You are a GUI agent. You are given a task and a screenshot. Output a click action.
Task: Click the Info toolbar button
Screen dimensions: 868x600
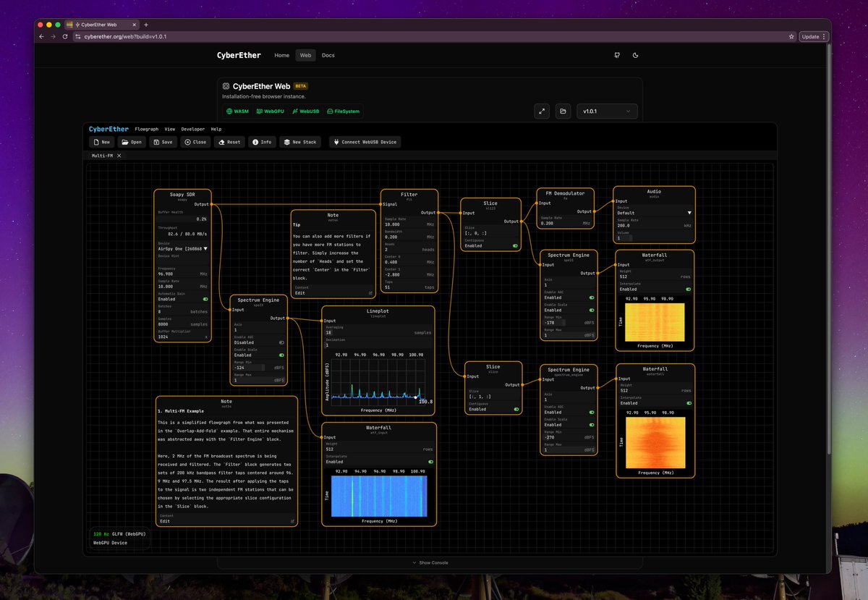point(262,142)
